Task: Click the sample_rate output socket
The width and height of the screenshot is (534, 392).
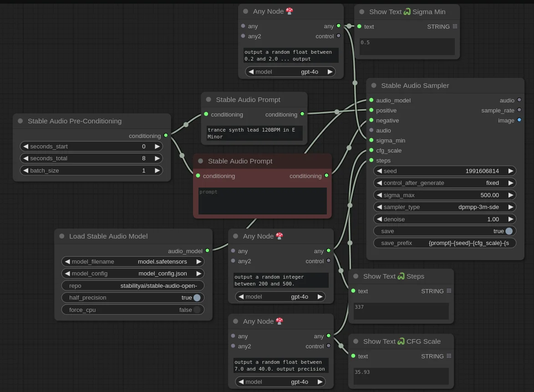Action: (x=519, y=110)
